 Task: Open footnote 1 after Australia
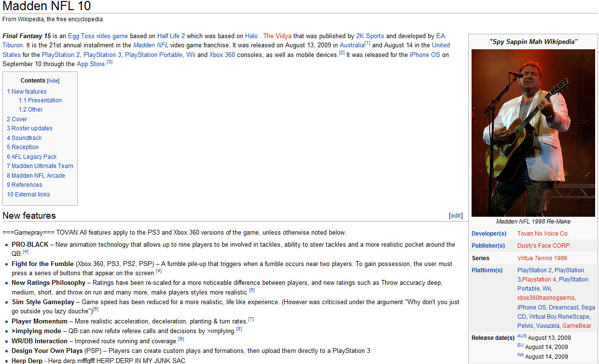click(x=368, y=43)
